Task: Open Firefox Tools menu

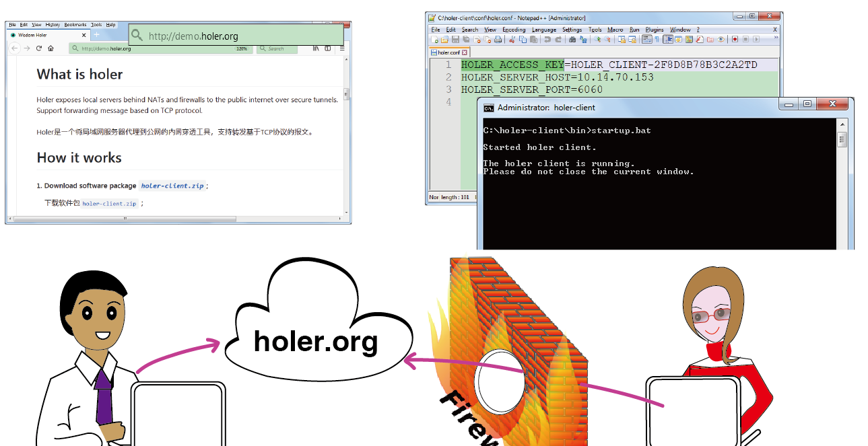Action: [96, 24]
